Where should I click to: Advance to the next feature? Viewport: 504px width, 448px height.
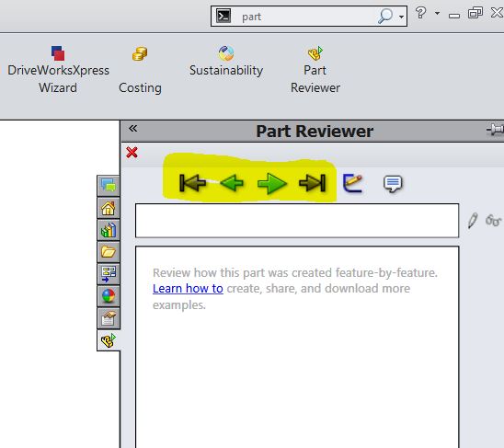[x=272, y=183]
